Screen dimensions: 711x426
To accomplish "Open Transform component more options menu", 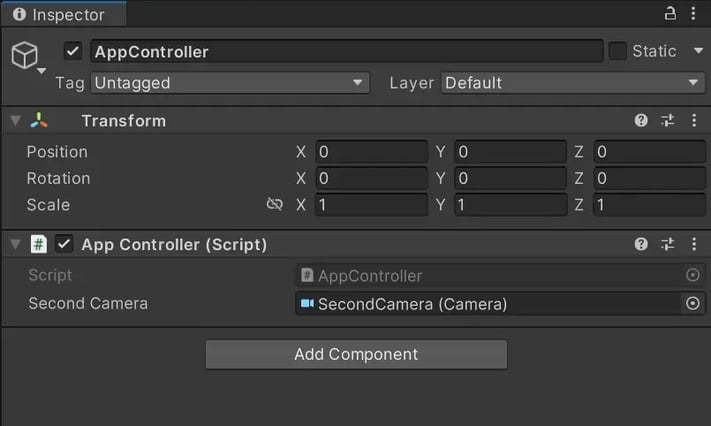I will click(x=694, y=121).
